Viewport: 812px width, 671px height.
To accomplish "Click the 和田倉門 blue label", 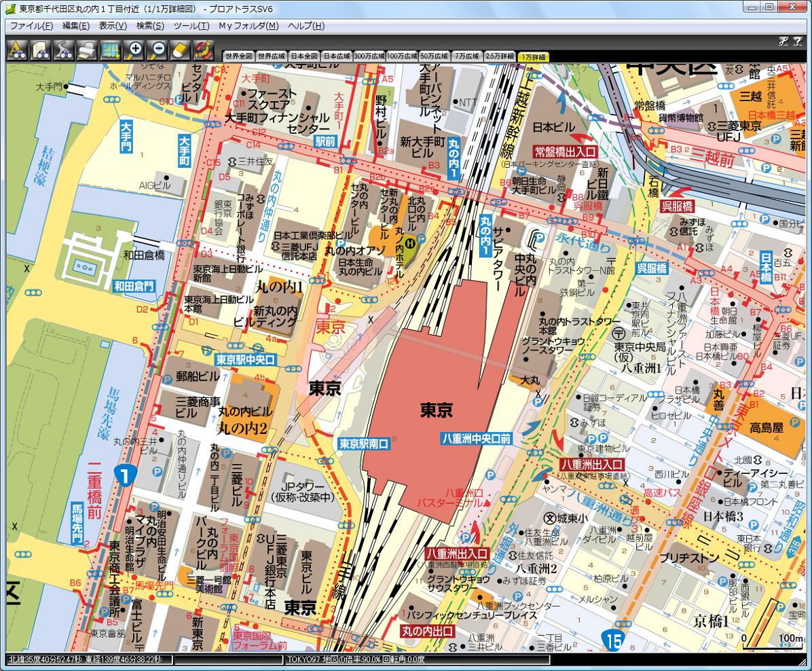I will 134,285.
